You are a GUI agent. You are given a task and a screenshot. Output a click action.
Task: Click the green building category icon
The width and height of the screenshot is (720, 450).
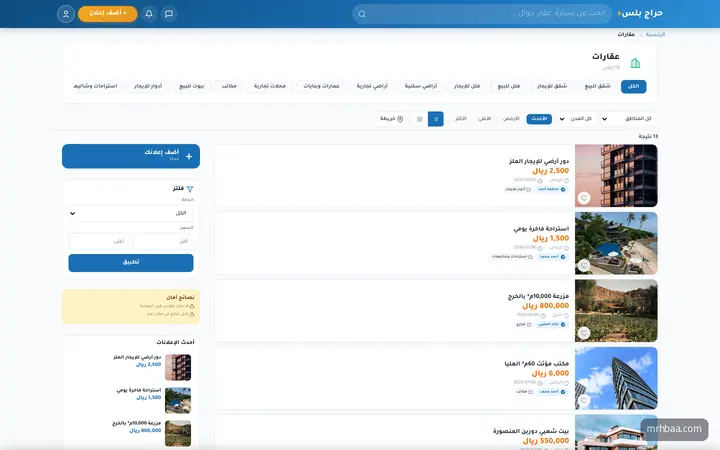[635, 63]
